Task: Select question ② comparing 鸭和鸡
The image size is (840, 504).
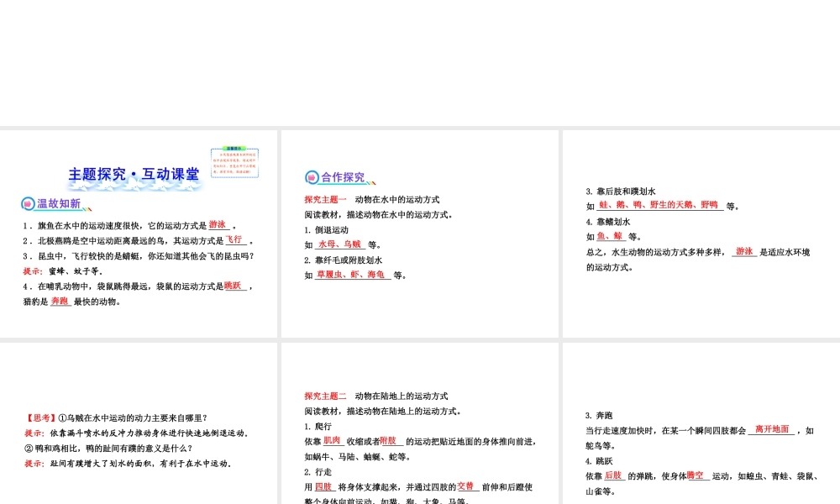Action: point(108,449)
